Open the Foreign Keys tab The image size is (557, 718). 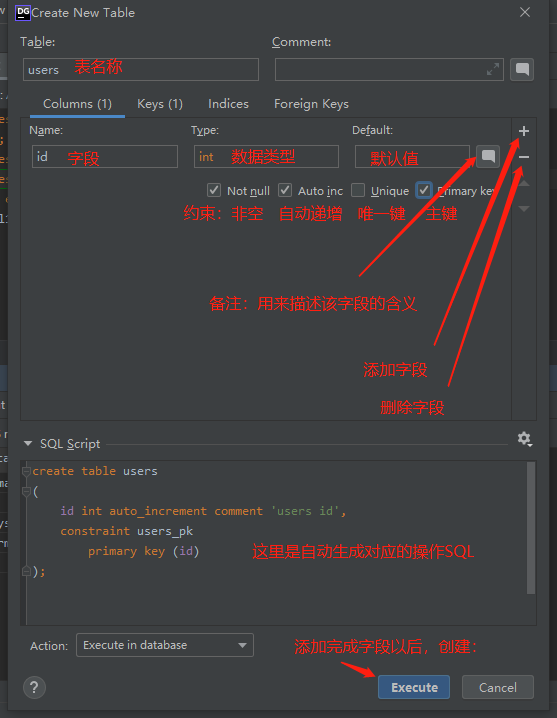pyautogui.click(x=311, y=104)
